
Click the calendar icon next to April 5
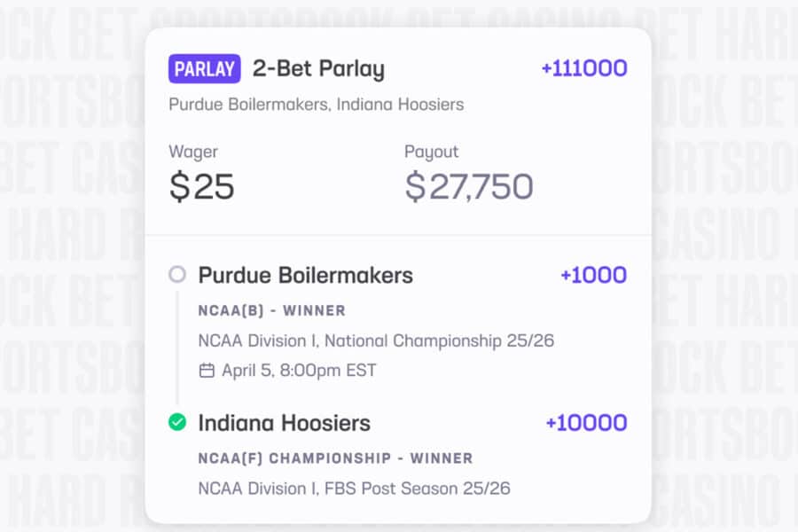[206, 371]
